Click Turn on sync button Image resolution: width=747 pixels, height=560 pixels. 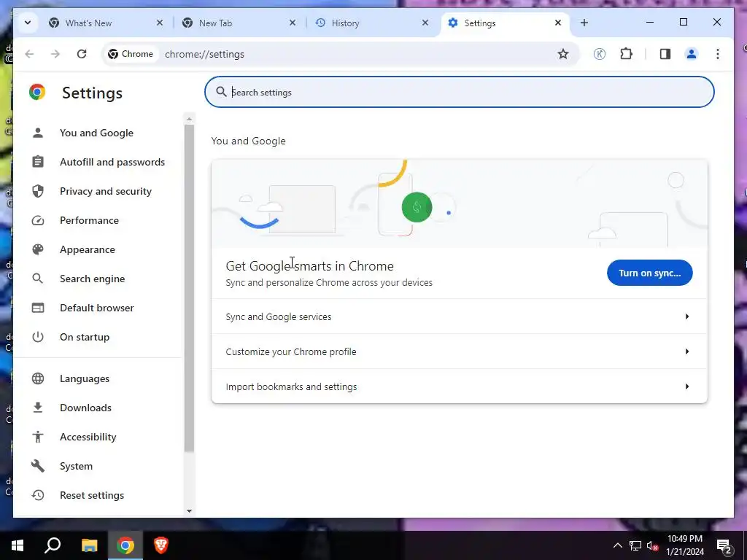pos(649,273)
